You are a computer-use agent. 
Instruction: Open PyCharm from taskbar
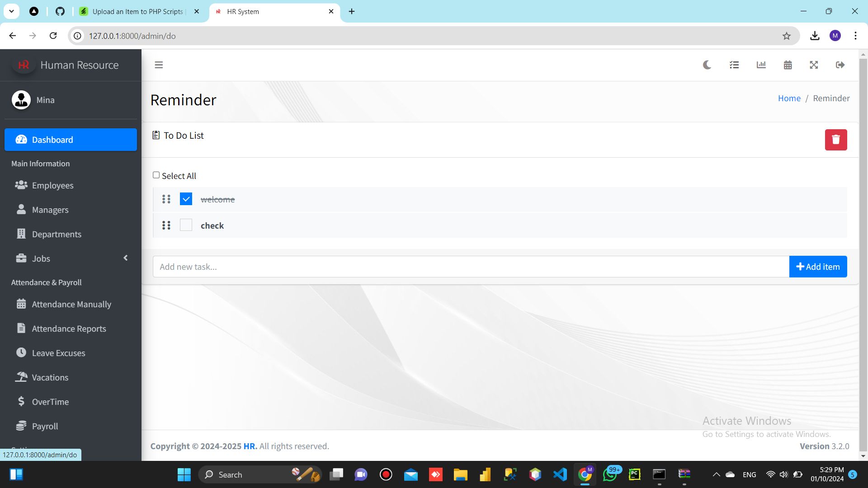(x=635, y=474)
